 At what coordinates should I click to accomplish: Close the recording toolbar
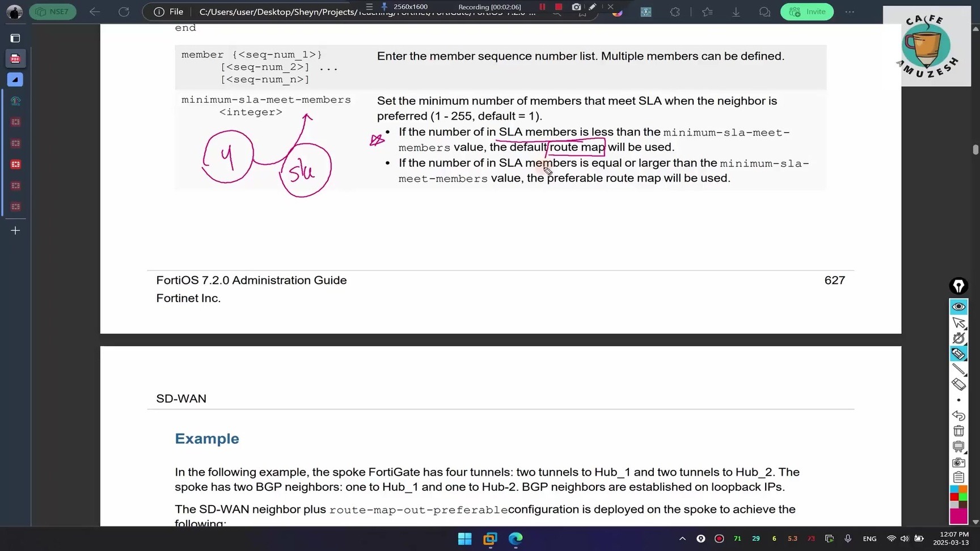(x=610, y=7)
